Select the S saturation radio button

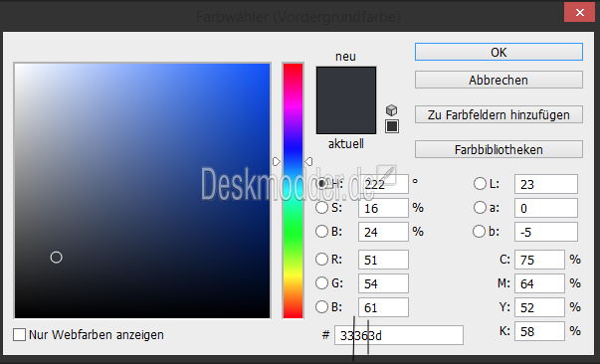click(x=321, y=208)
